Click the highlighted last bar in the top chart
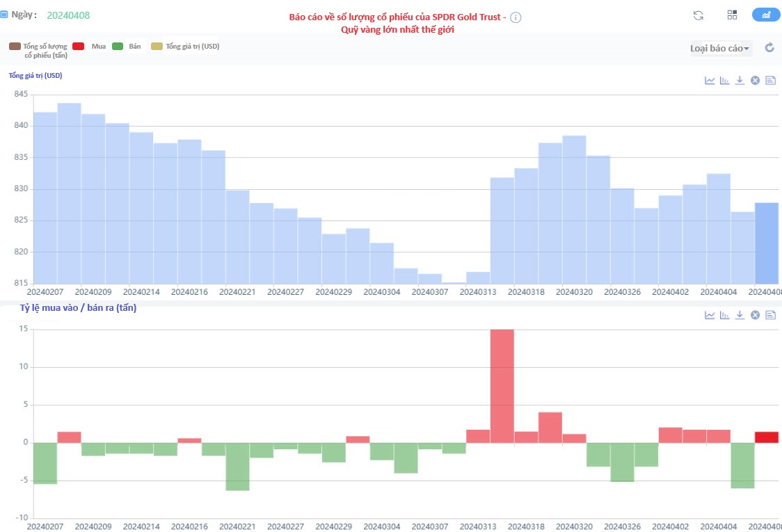Screen dimensions: 782x532 click(x=767, y=243)
